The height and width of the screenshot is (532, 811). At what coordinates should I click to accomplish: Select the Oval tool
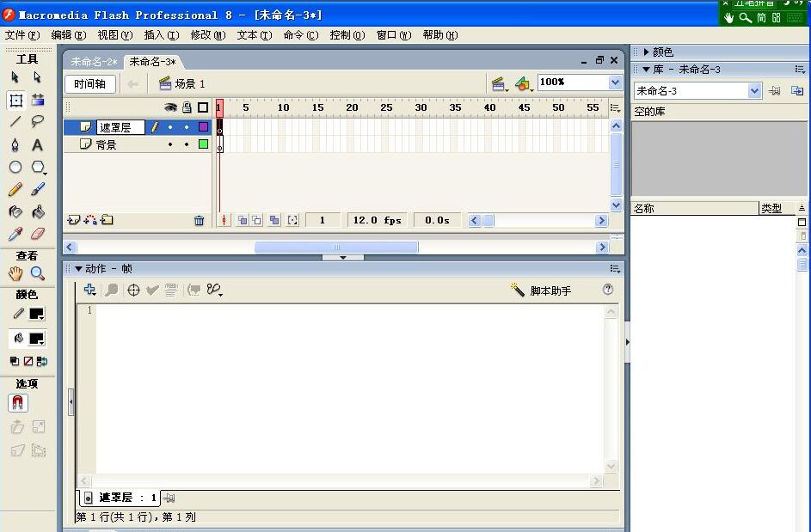(x=15, y=167)
